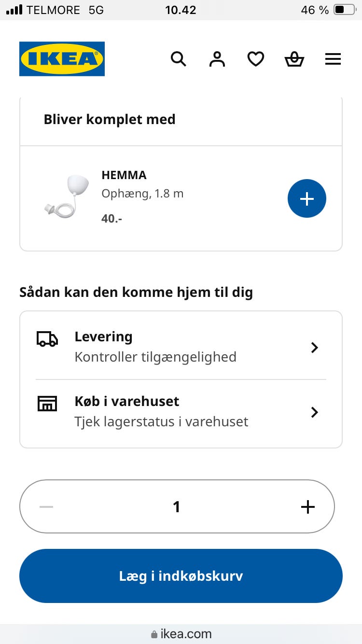The image size is (362, 644).
Task: Click the Levering truck icon
Action: click(x=47, y=339)
